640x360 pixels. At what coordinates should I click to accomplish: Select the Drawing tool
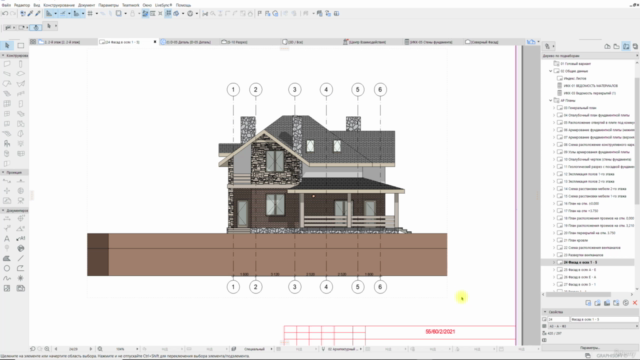[21, 288]
